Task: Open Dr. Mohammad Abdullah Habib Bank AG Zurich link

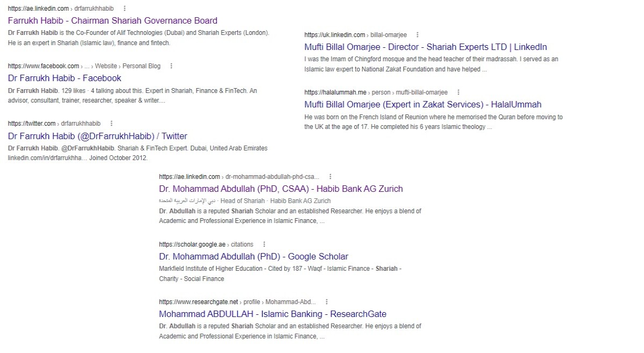Action: click(281, 189)
